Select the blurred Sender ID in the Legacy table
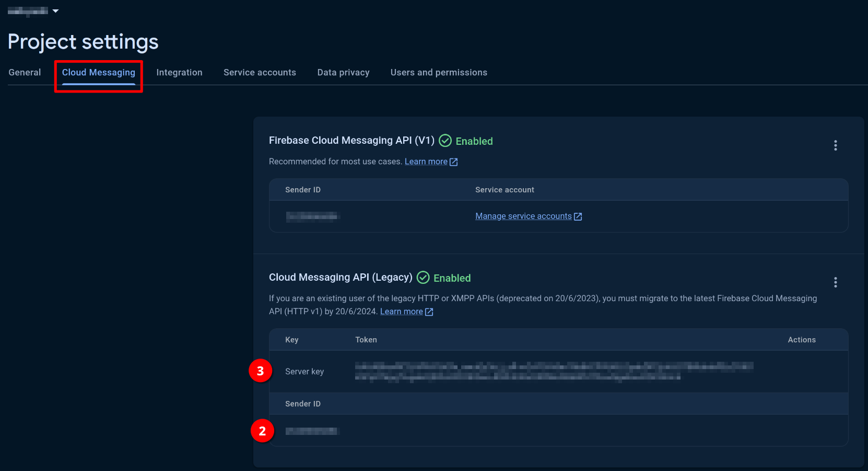 (x=312, y=431)
